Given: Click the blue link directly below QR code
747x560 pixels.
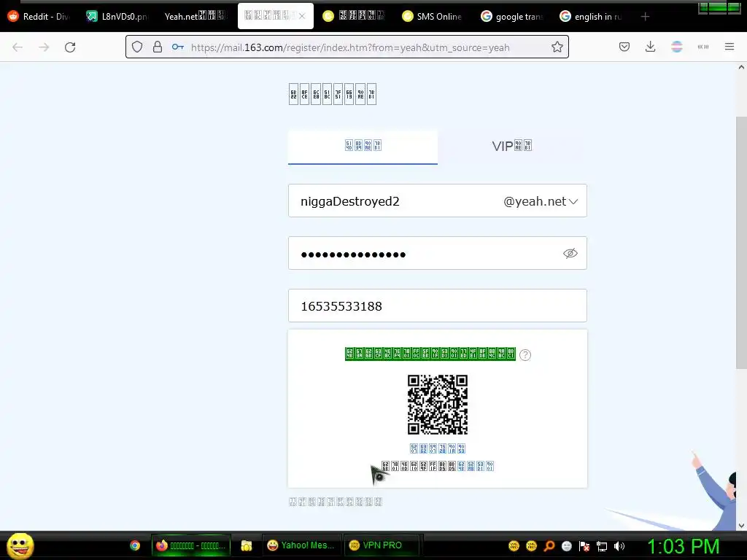Looking at the screenshot, I should [438, 448].
